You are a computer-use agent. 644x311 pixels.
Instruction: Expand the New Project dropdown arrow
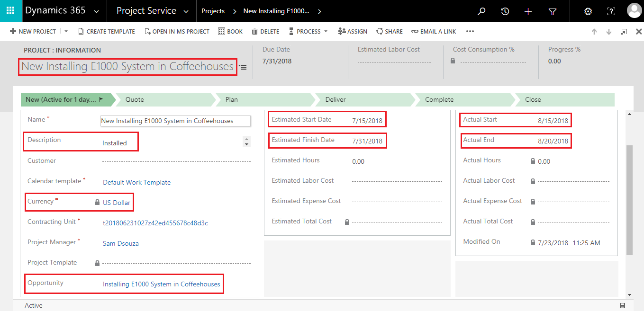pyautogui.click(x=66, y=31)
